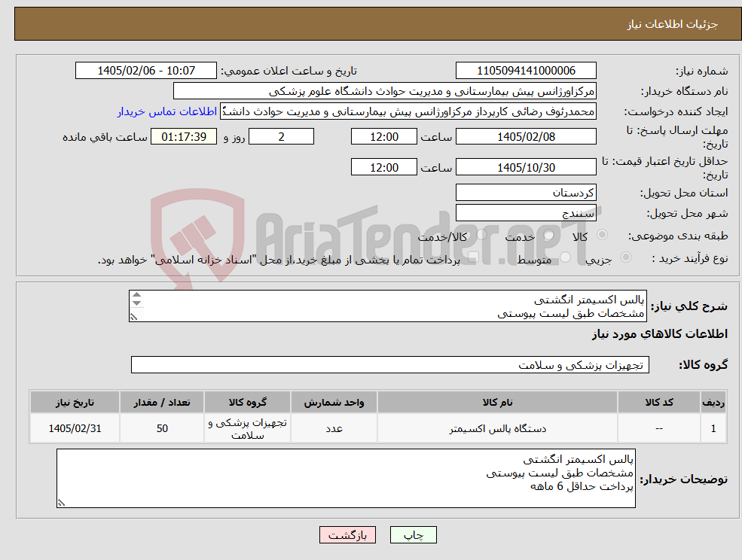Image resolution: width=742 pixels, height=560 pixels.
Task: Select the متوسط purchase type radio
Action: click(x=565, y=257)
